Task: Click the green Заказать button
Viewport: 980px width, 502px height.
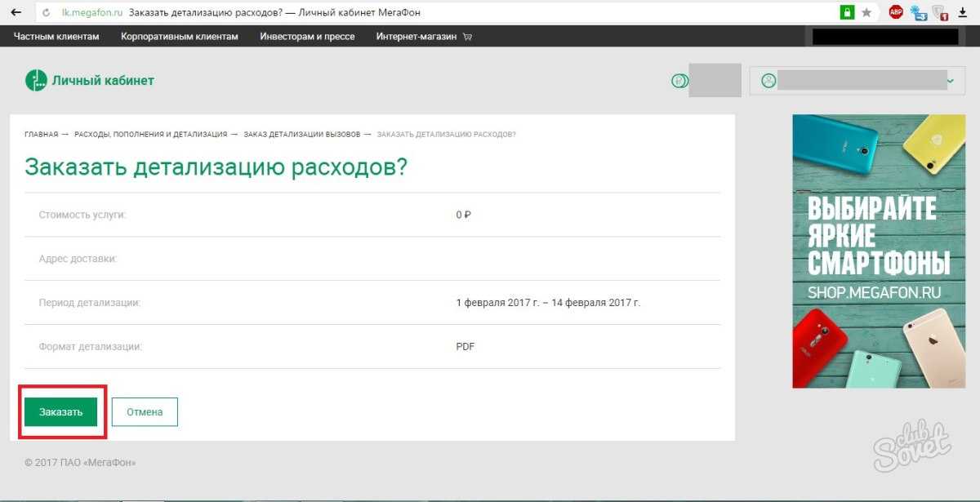Action: click(x=61, y=412)
